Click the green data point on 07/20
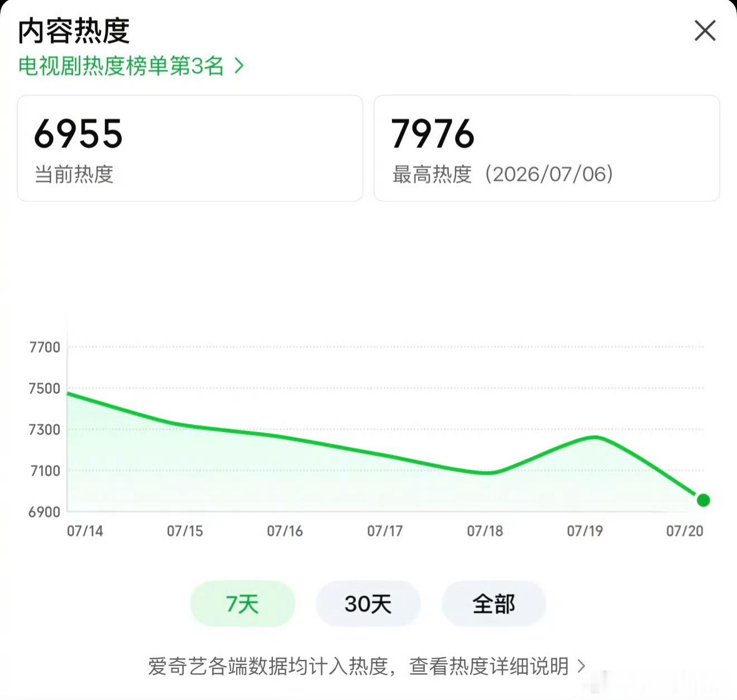Image resolution: width=737 pixels, height=700 pixels. point(703,500)
